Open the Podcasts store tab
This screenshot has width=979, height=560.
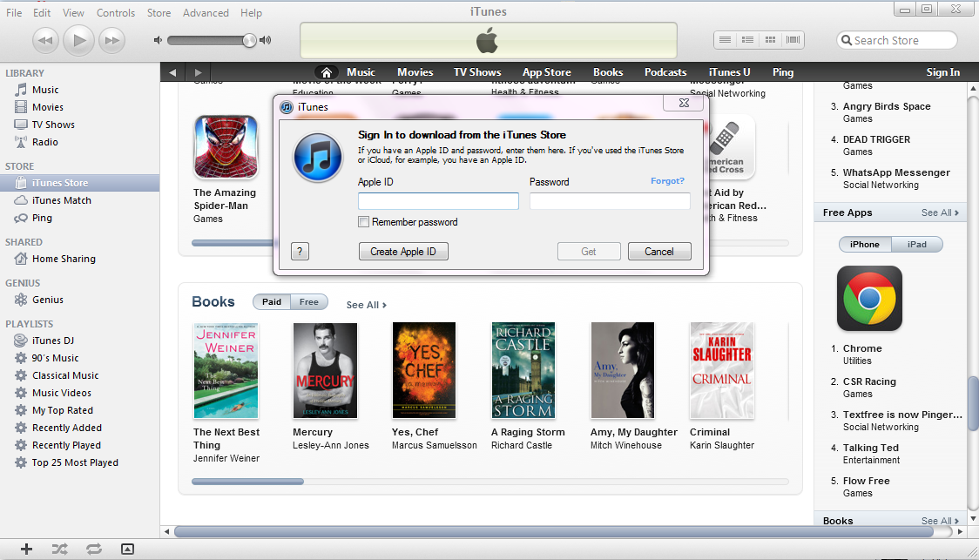(665, 72)
